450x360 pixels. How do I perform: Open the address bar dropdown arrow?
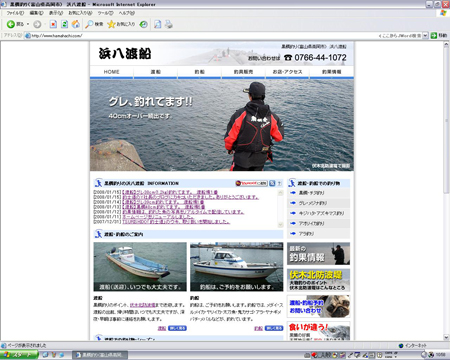click(x=425, y=35)
